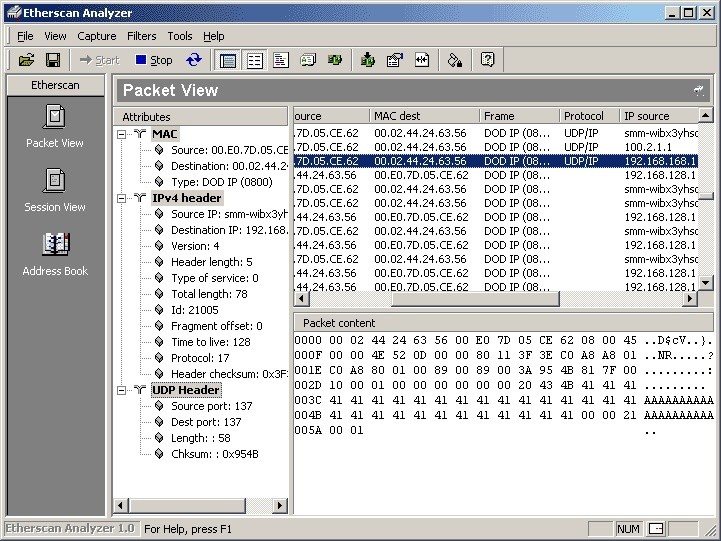Sort by IP source column header
This screenshot has width=721, height=541.
(x=659, y=116)
